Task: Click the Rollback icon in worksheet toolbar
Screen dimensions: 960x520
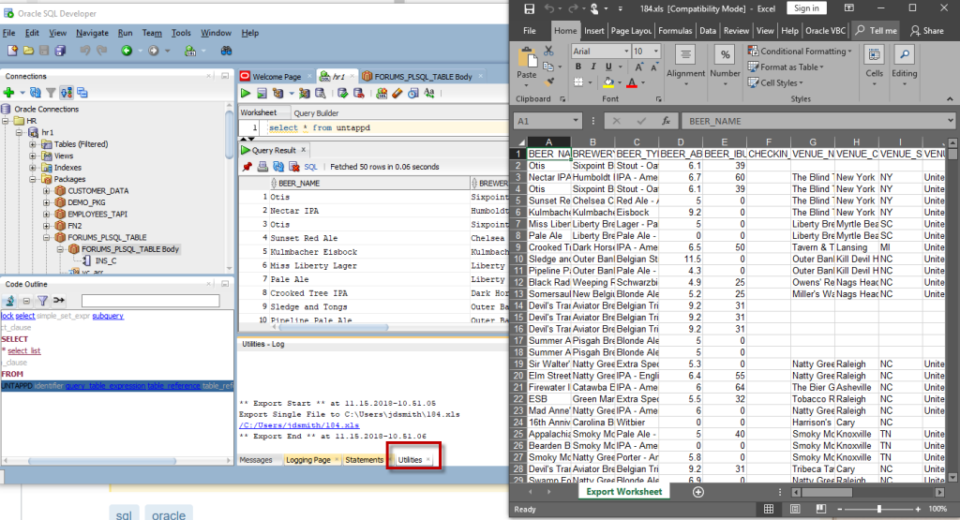Action: pos(359,93)
